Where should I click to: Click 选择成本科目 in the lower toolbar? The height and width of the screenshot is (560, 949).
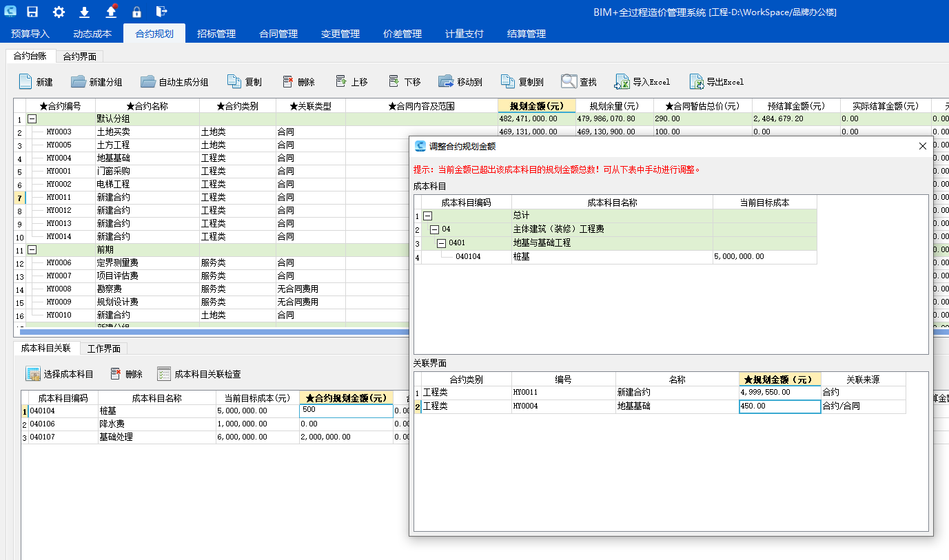point(59,374)
